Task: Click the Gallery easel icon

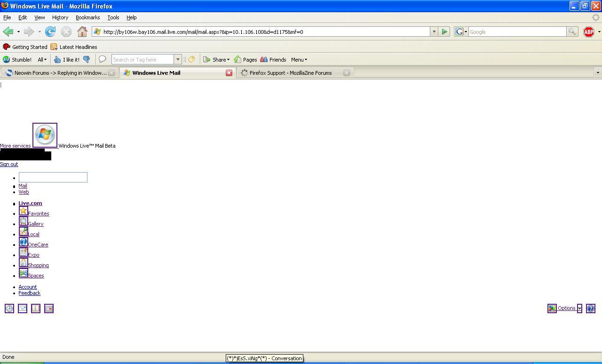Action: pyautogui.click(x=23, y=221)
